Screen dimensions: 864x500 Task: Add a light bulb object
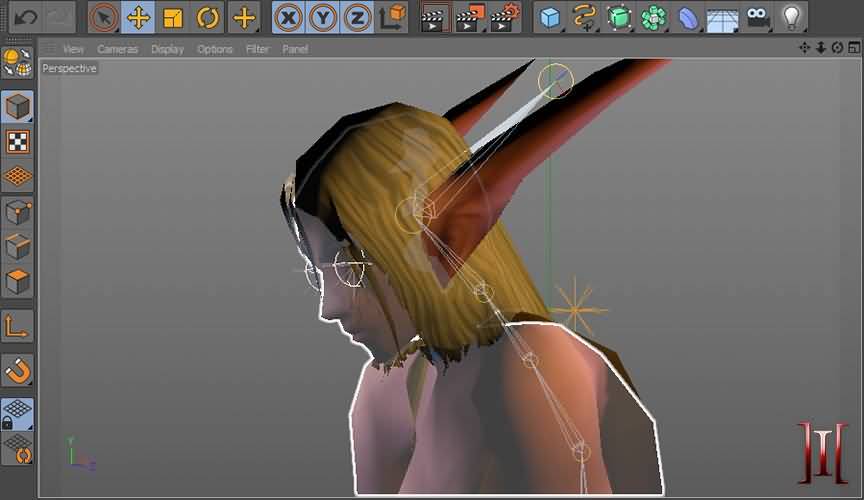click(x=791, y=18)
